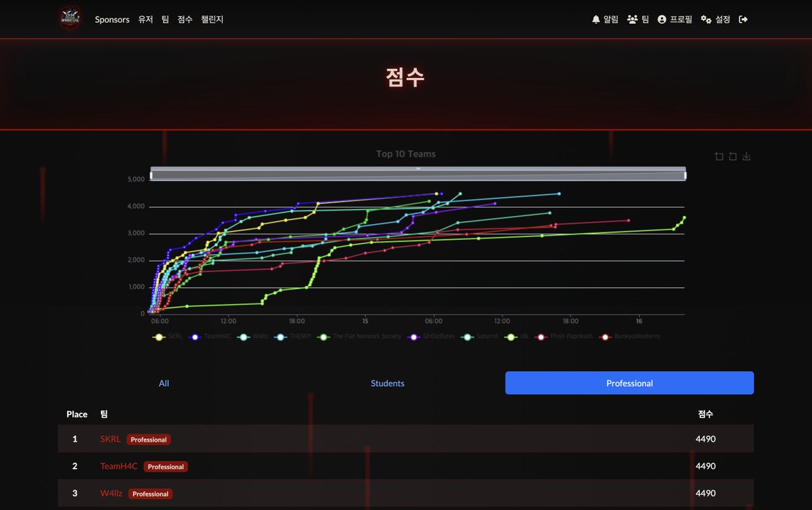Click the 4490 score in the W4llz row

tap(706, 493)
